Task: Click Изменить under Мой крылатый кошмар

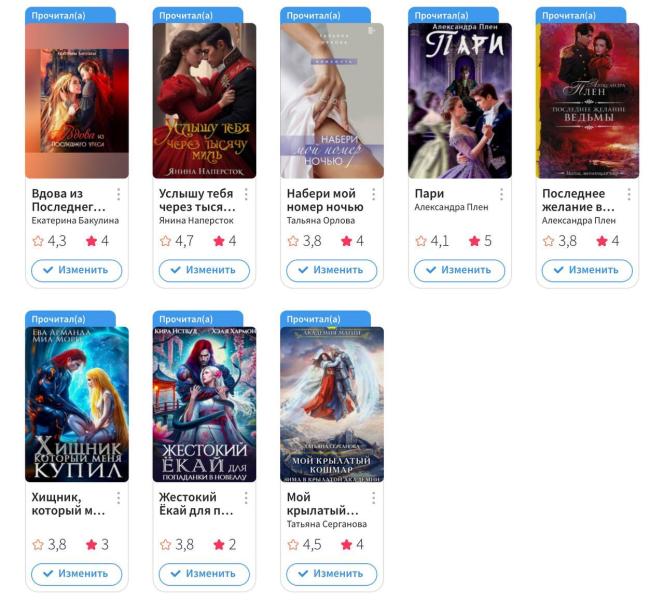Action: [332, 574]
